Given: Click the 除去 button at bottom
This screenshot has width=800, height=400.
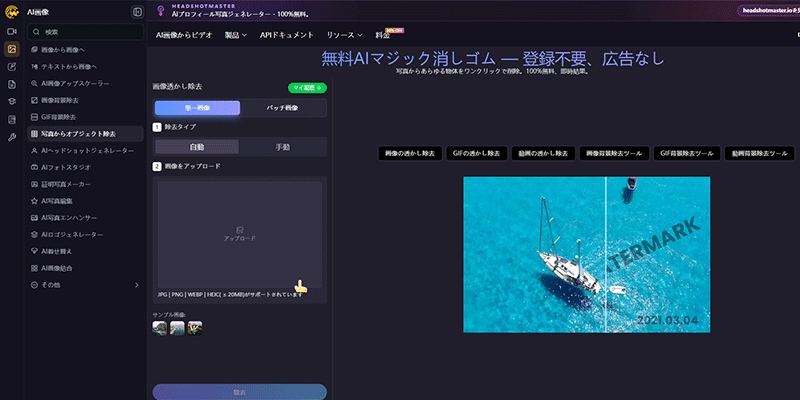Looking at the screenshot, I should [x=240, y=392].
